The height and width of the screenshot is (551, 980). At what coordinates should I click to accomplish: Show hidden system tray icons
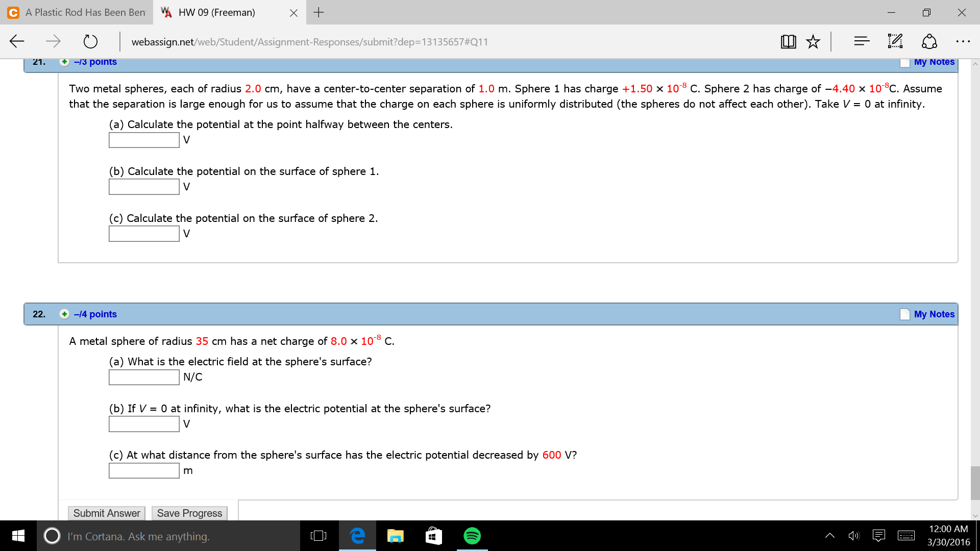[830, 536]
